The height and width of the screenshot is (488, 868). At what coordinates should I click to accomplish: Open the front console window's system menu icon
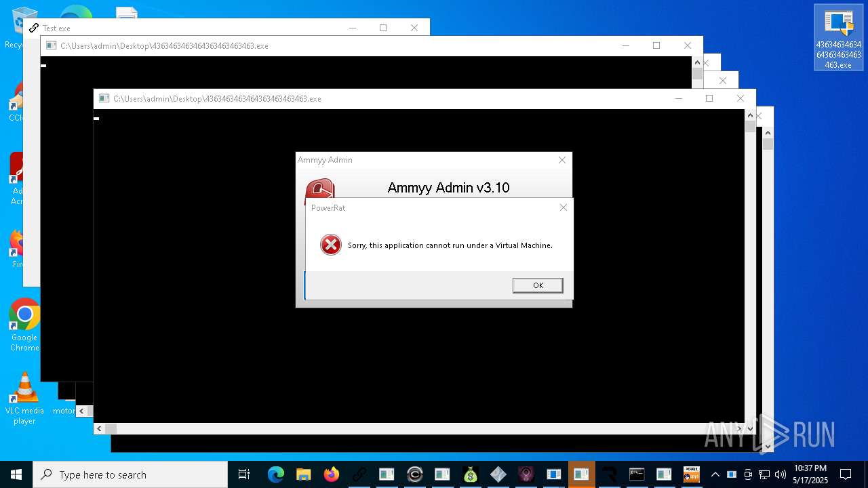point(104,98)
